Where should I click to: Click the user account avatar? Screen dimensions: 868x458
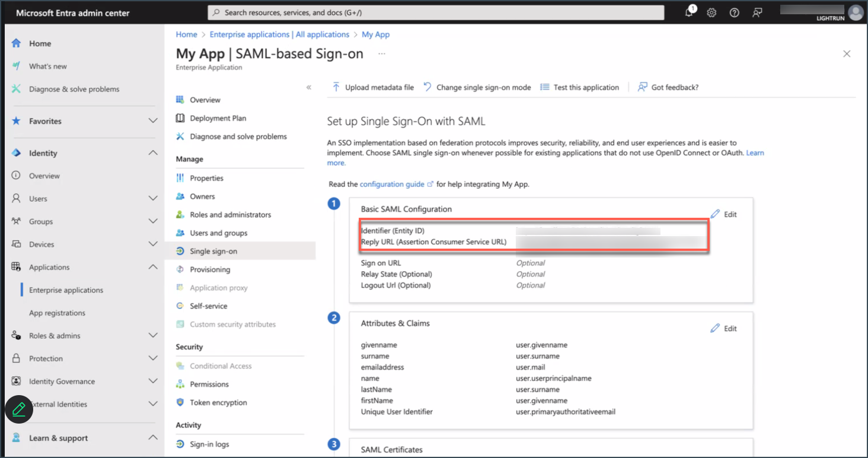tap(855, 12)
